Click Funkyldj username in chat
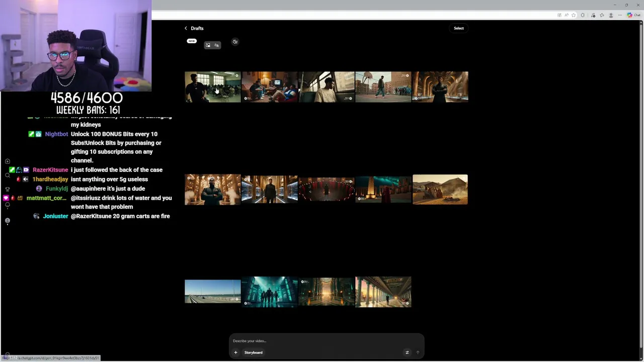The height and width of the screenshot is (362, 644). (57, 189)
